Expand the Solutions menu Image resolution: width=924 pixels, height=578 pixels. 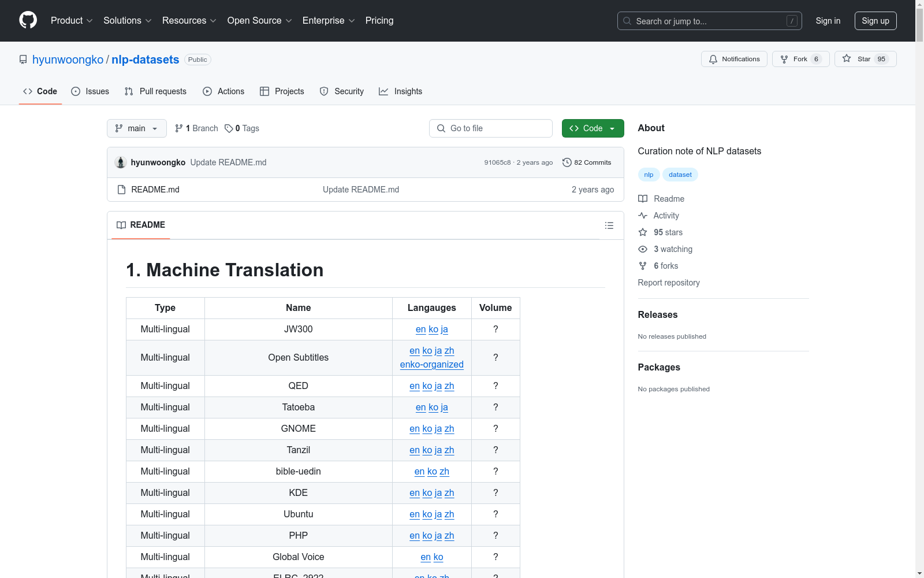[127, 21]
